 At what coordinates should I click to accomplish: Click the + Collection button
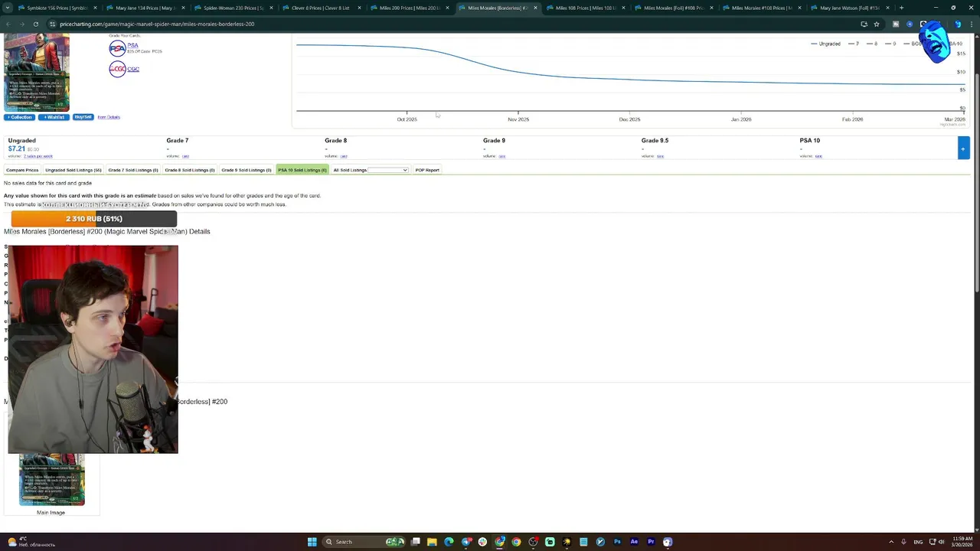click(20, 117)
